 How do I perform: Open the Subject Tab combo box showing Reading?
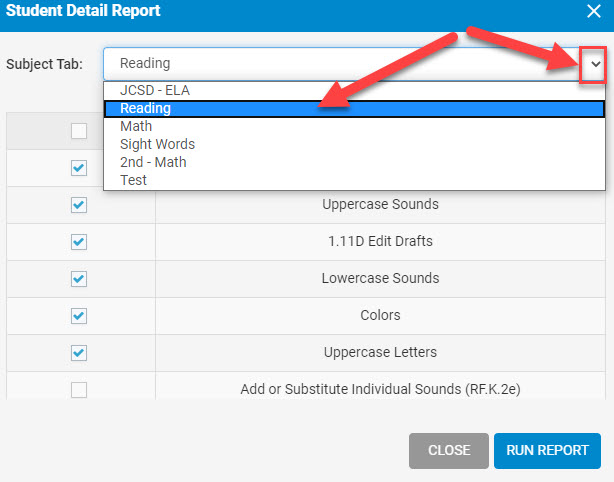[x=354, y=64]
